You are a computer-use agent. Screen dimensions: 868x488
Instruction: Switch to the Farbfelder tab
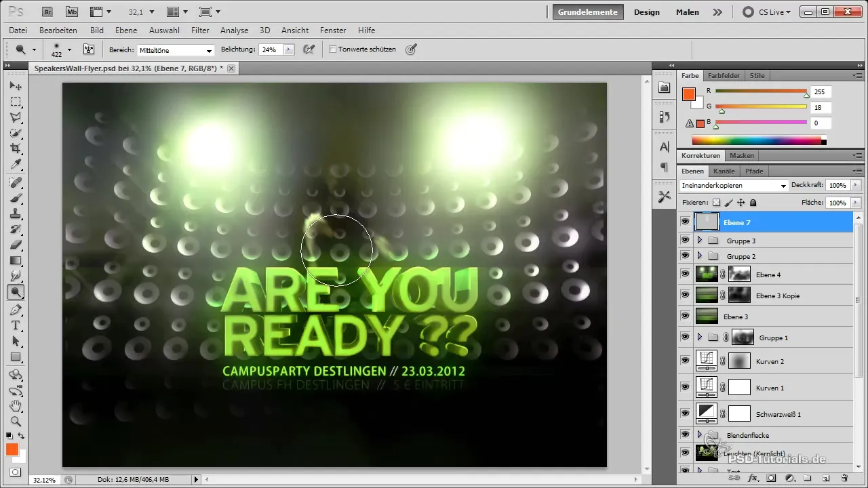tap(724, 76)
